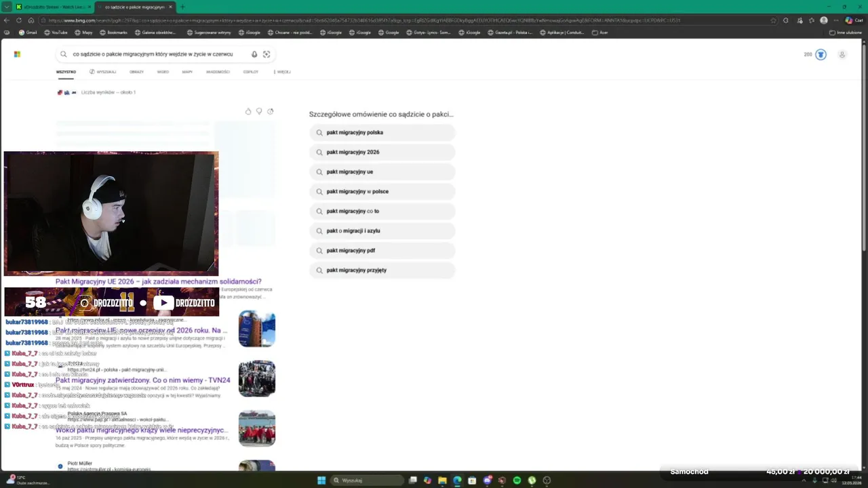This screenshot has height=488, width=868.
Task: Click the thumbs-down feedback icon
Action: tap(259, 111)
